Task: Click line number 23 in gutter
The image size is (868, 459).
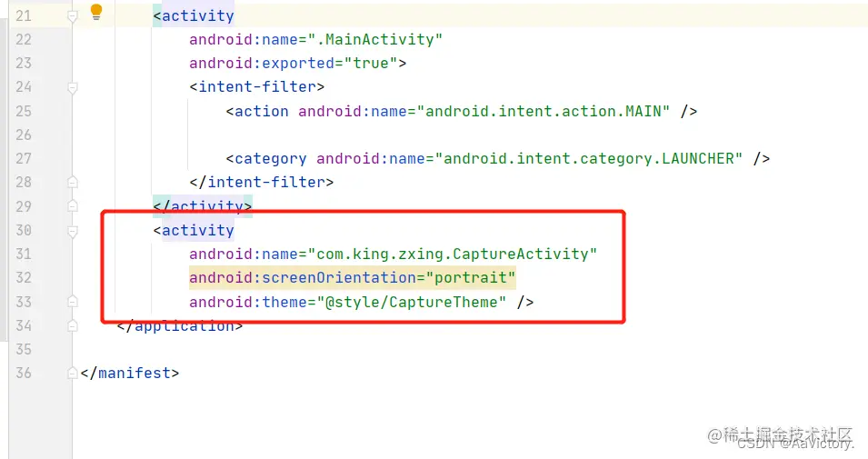Action: click(x=24, y=63)
